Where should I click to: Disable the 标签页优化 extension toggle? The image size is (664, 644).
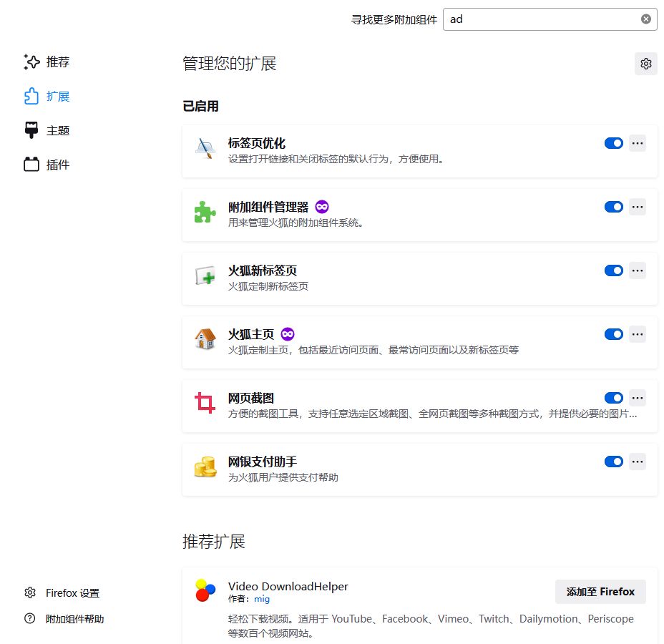point(613,143)
